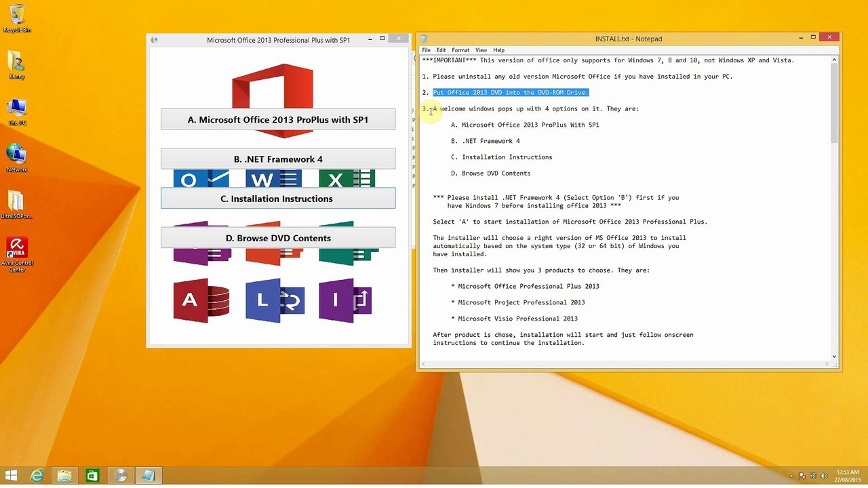Click Notepad line "3. A welcome windows pops up"
Screen dimensions: 868x488
point(530,108)
